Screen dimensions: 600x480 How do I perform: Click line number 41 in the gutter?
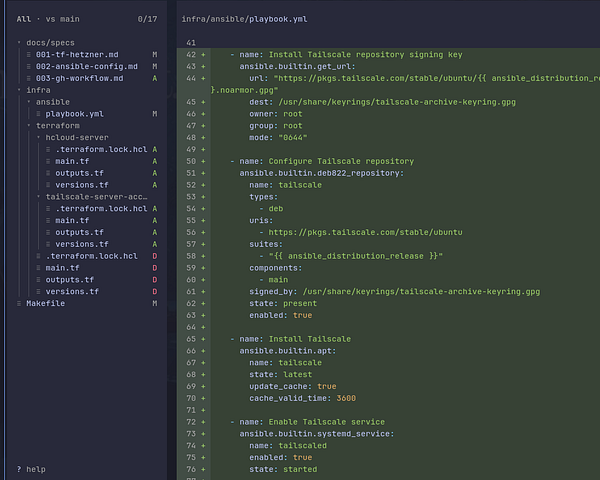click(x=191, y=42)
